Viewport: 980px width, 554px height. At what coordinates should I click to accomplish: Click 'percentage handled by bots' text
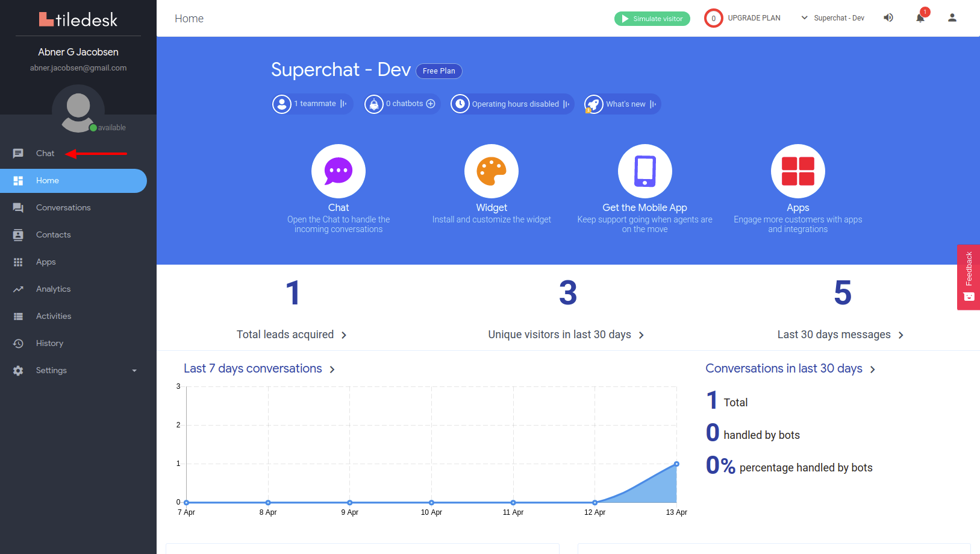click(x=806, y=468)
